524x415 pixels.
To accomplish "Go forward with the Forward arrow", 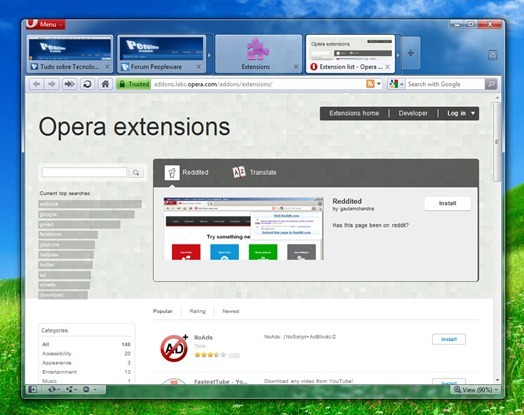I will (x=51, y=84).
